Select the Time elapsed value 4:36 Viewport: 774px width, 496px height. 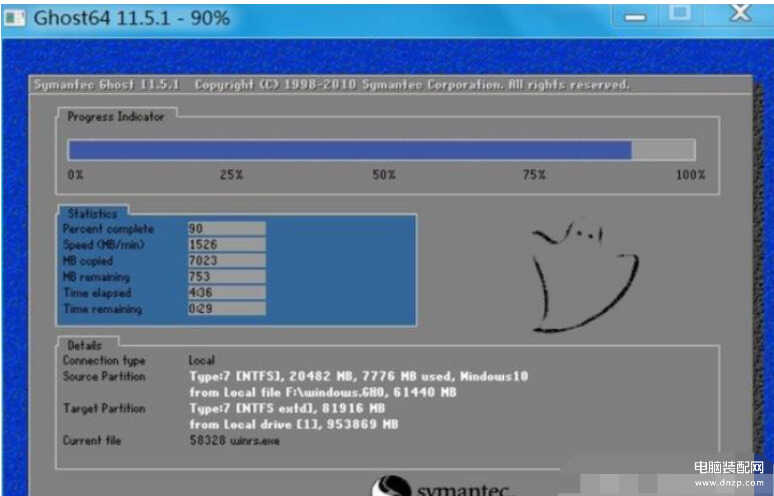[227, 292]
